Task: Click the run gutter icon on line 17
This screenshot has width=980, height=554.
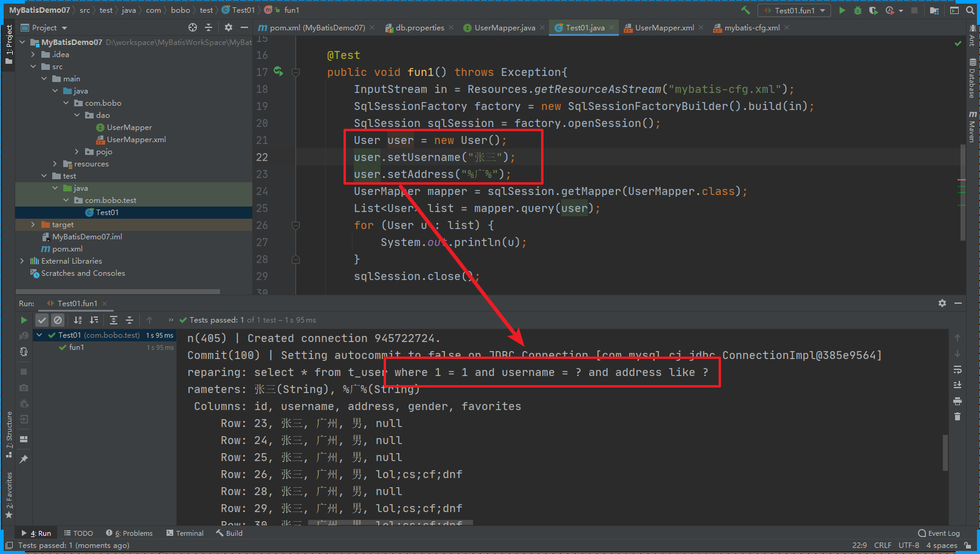Action: point(278,71)
